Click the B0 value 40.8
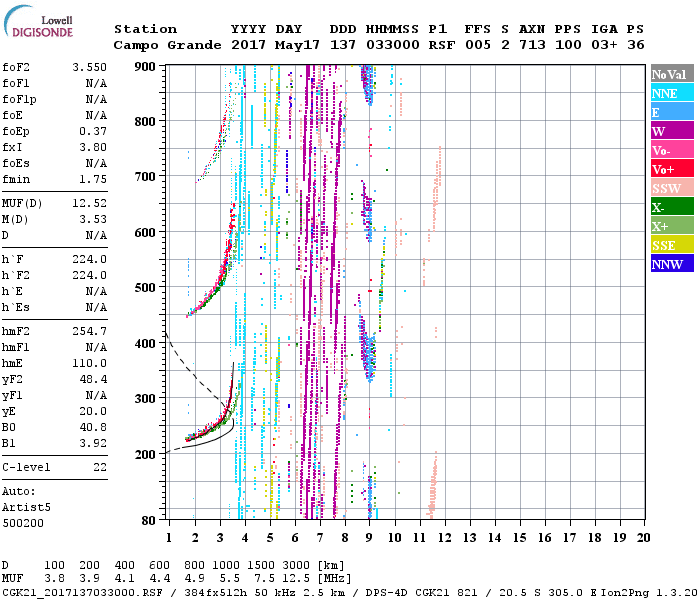 click(x=93, y=427)
